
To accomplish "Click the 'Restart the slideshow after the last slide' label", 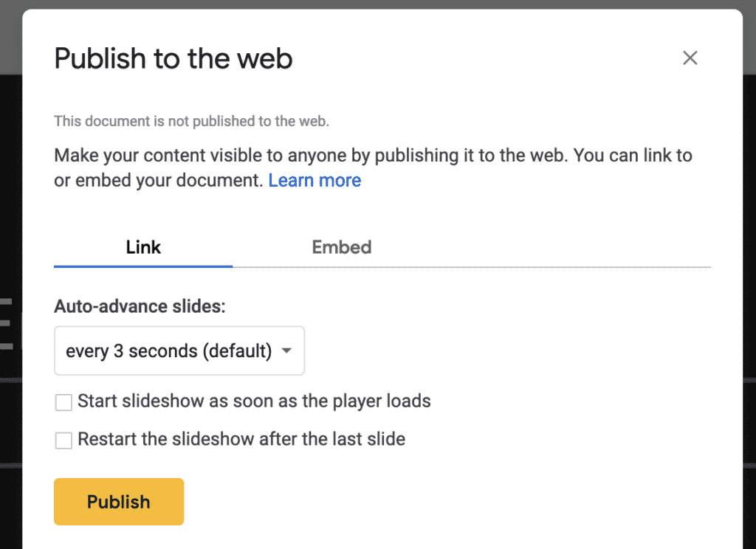I will (241, 440).
